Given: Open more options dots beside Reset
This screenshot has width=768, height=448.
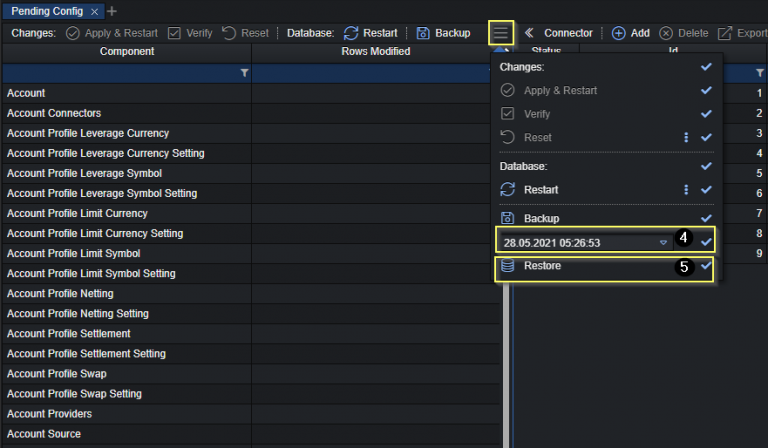Looking at the screenshot, I should click(686, 138).
